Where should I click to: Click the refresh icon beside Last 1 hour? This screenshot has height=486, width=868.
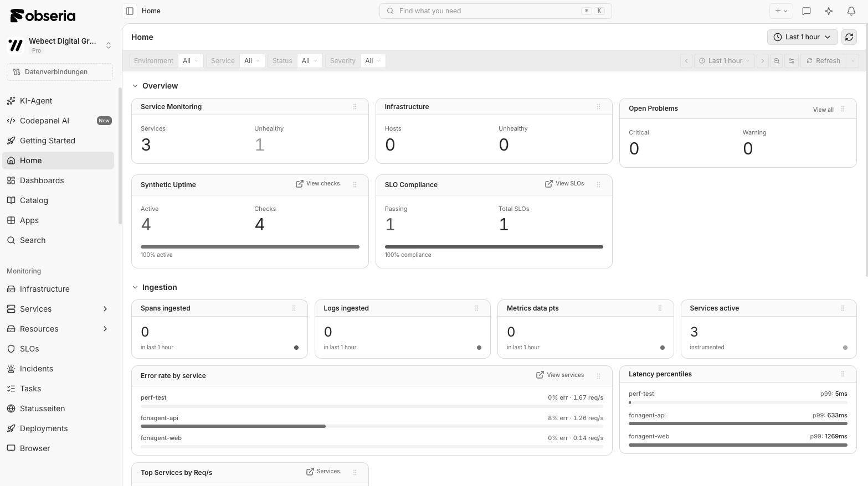click(x=849, y=37)
